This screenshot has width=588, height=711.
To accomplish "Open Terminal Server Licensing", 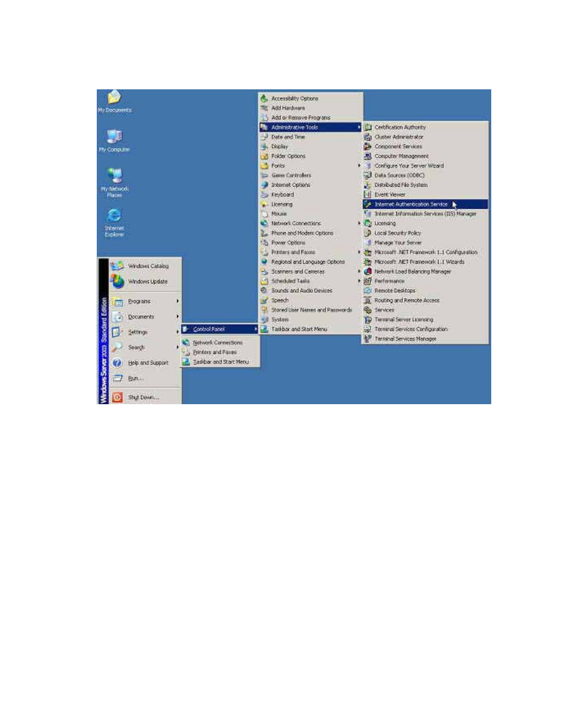I will tap(425, 320).
